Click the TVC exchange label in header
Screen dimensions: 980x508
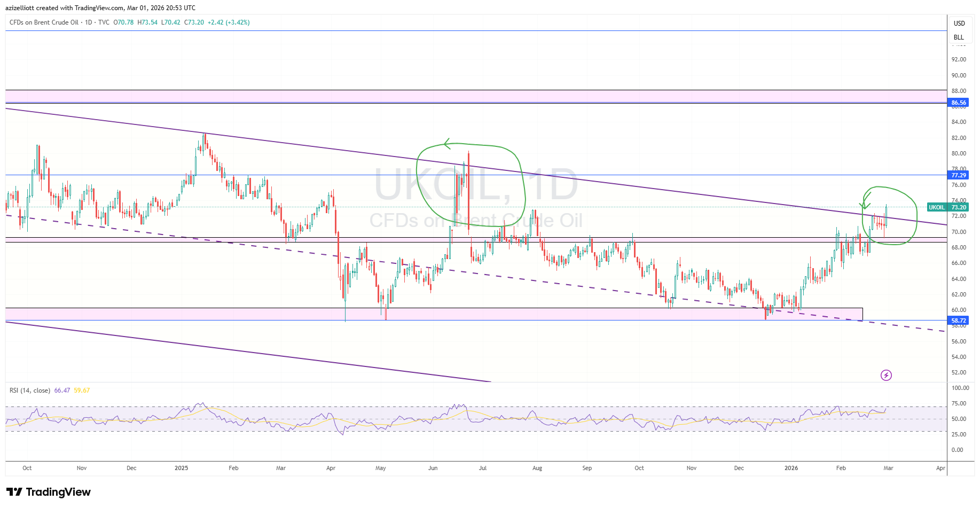pos(104,22)
